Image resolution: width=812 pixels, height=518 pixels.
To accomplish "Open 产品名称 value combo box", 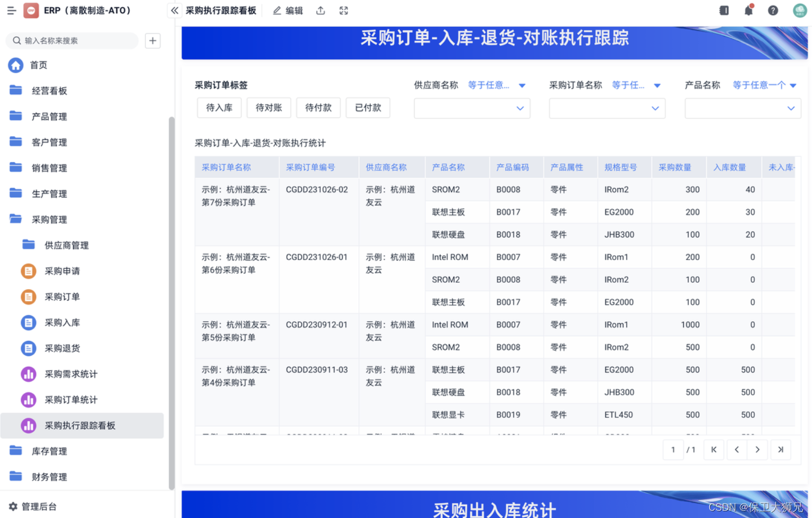I will pyautogui.click(x=743, y=108).
